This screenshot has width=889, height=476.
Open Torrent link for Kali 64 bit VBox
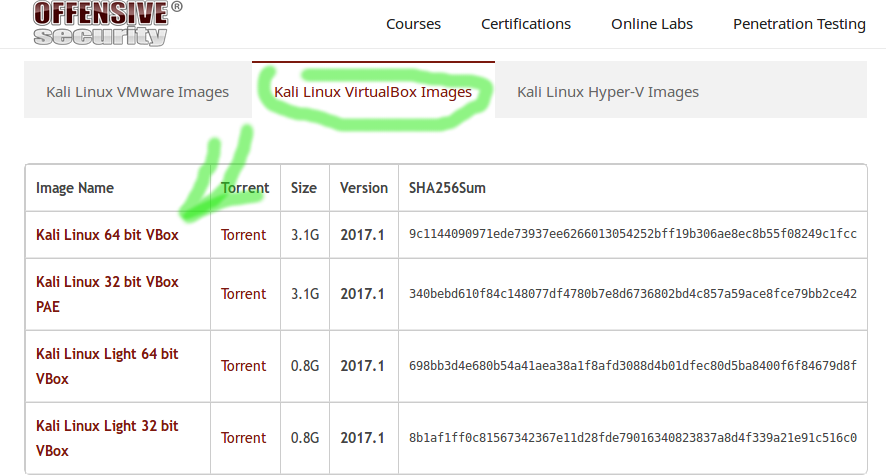243,235
